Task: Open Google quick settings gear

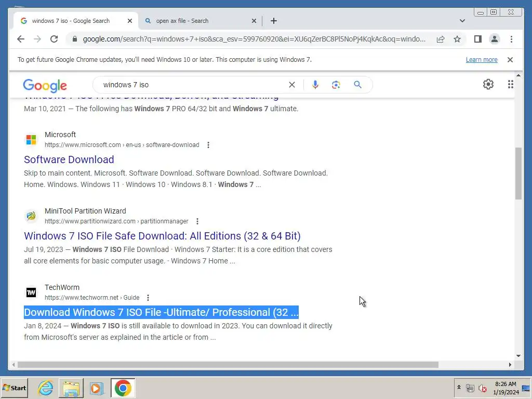Action: tap(488, 84)
